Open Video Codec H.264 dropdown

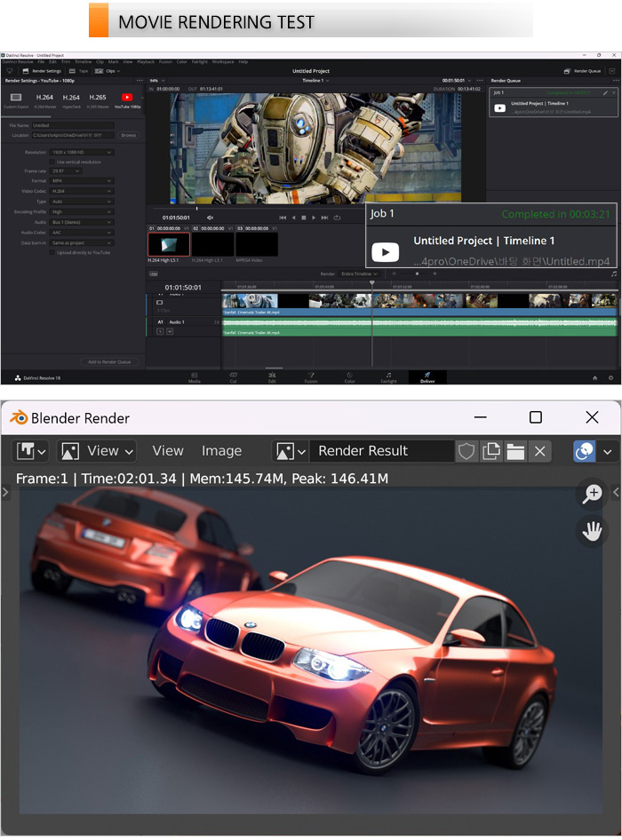(82, 191)
